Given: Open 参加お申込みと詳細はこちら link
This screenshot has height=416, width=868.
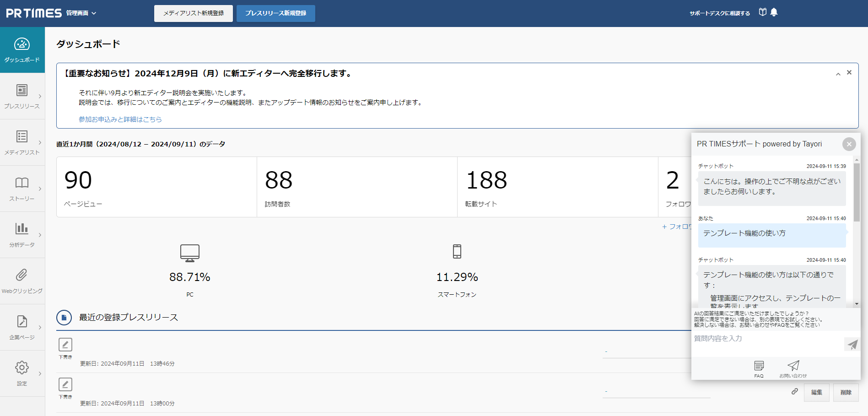Looking at the screenshot, I should tap(120, 119).
